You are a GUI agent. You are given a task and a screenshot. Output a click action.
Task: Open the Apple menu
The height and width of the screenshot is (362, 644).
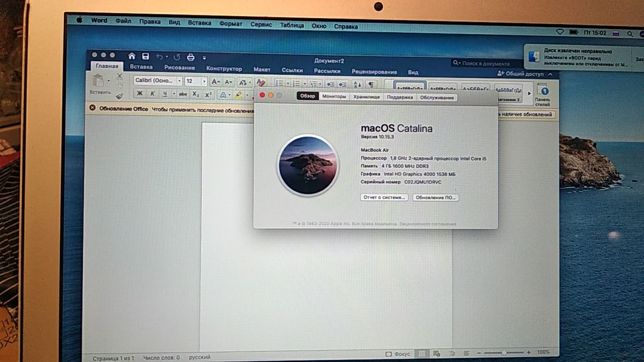pos(79,20)
